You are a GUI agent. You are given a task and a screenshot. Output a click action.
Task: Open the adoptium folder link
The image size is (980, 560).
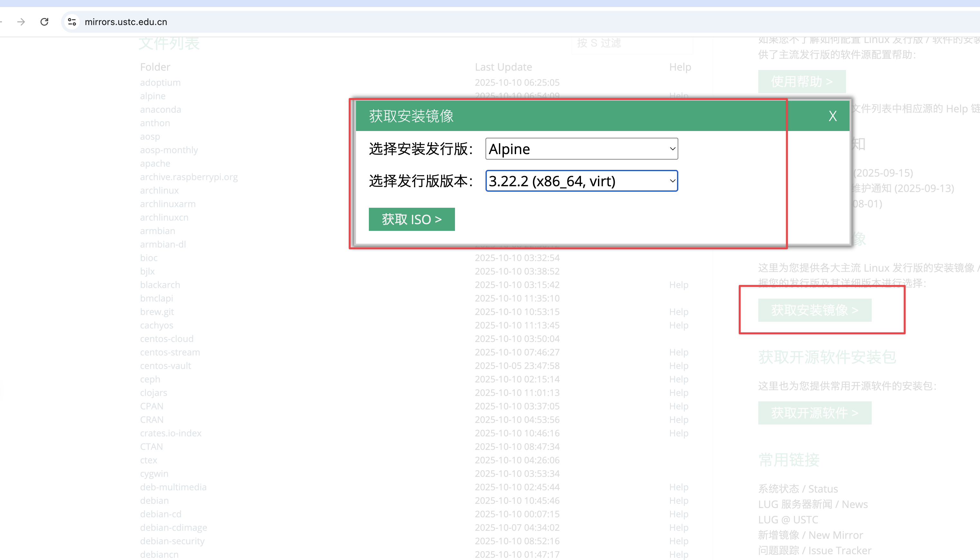pos(160,82)
